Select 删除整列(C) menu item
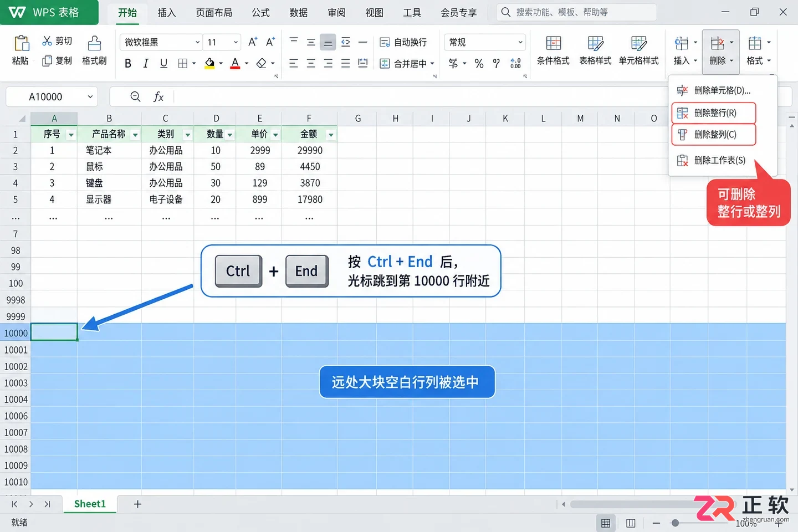The height and width of the screenshot is (532, 798). pyautogui.click(x=714, y=135)
